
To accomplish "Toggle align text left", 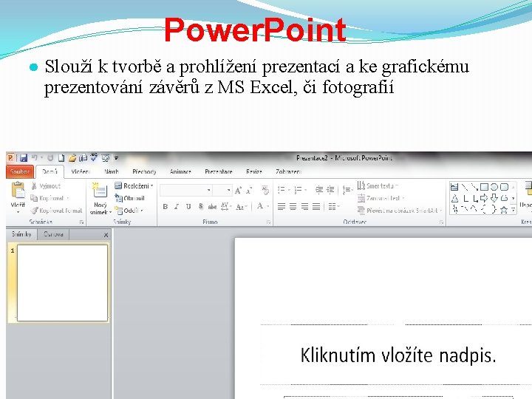I will (282, 206).
